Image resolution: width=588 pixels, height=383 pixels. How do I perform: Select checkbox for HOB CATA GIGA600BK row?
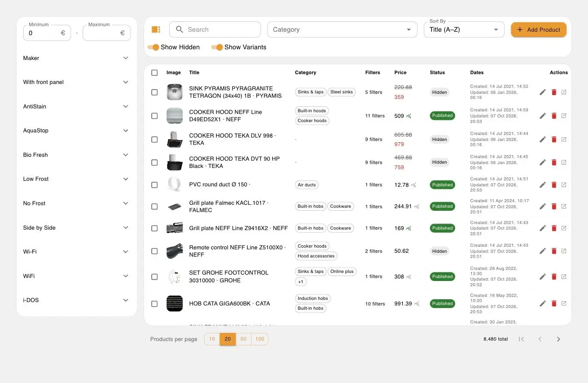click(154, 304)
